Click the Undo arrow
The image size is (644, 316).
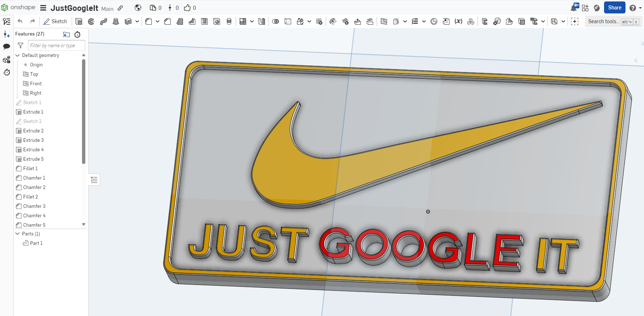click(x=20, y=21)
